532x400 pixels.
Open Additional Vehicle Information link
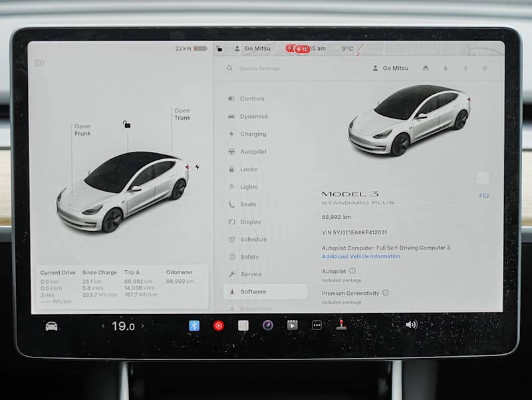tap(361, 256)
